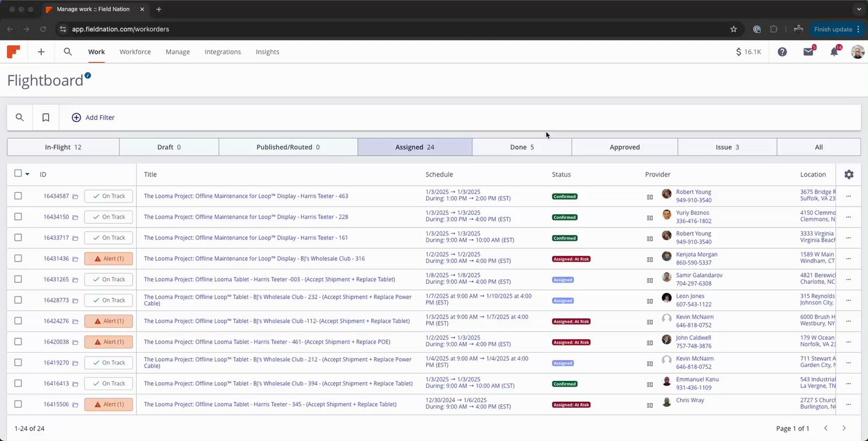Go to previous page arrow
The height and width of the screenshot is (441, 868).
pyautogui.click(x=826, y=428)
